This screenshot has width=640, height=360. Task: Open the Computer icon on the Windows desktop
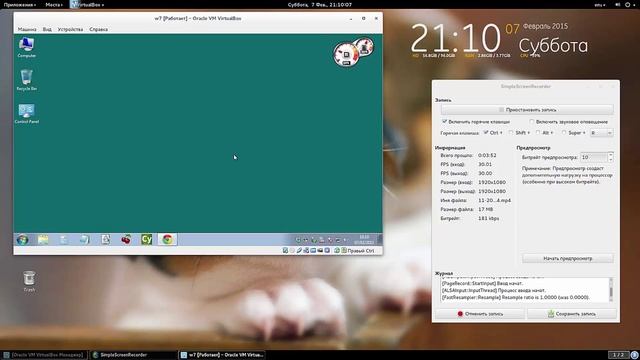pos(27,47)
